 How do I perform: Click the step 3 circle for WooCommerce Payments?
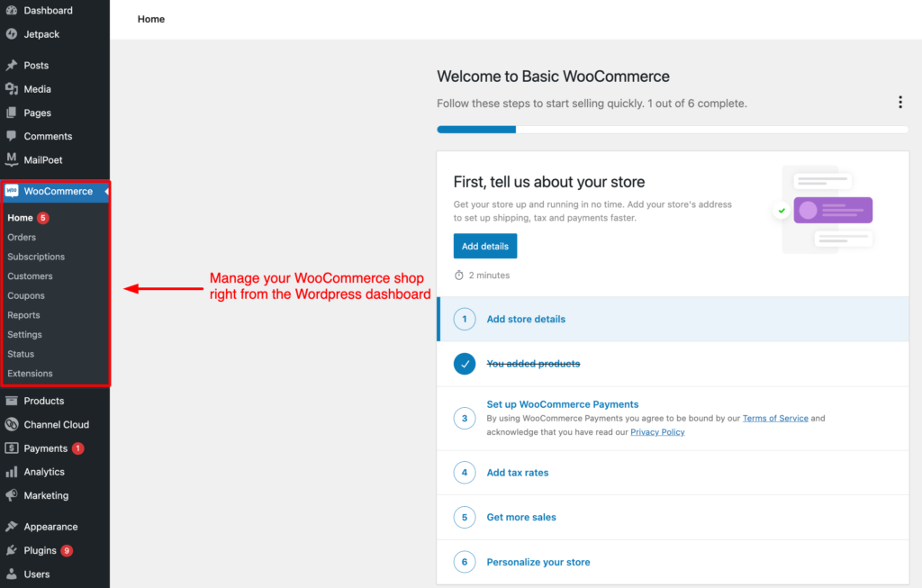[x=465, y=418]
